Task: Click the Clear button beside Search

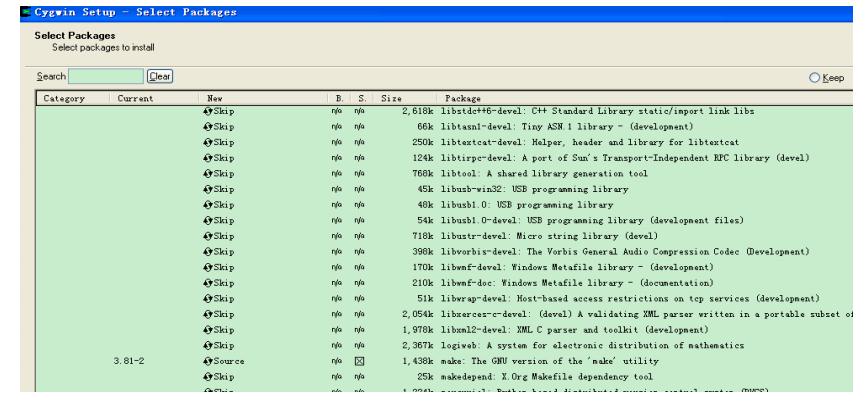Action: (x=158, y=74)
